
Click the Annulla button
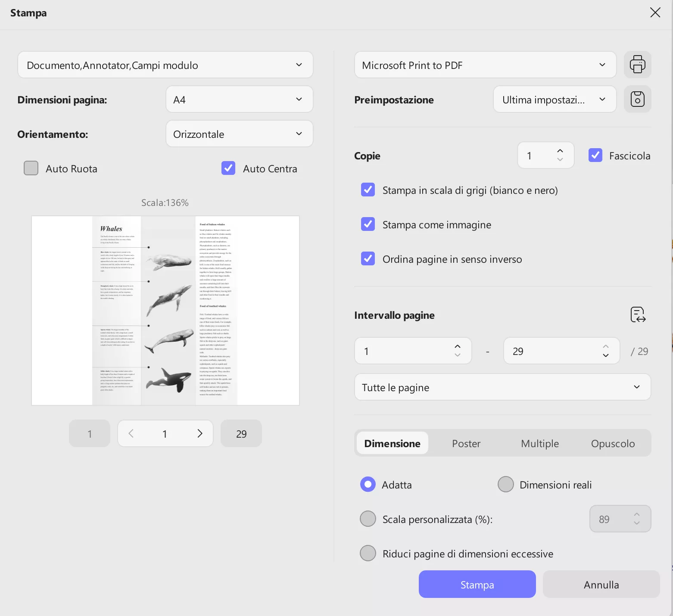point(601,585)
